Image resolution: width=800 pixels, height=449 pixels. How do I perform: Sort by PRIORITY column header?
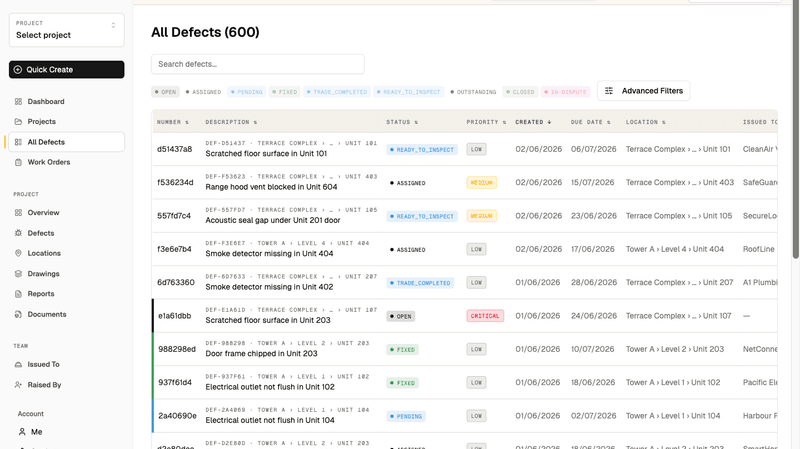pos(486,122)
